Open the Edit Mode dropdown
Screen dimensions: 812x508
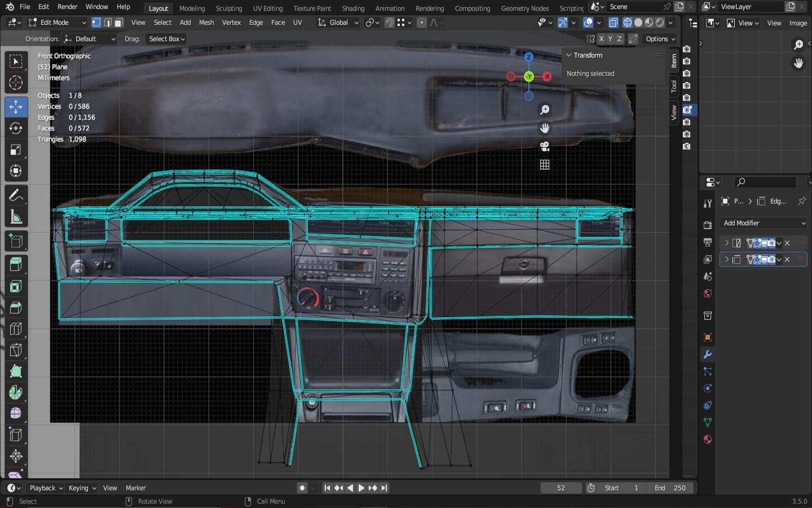point(56,23)
